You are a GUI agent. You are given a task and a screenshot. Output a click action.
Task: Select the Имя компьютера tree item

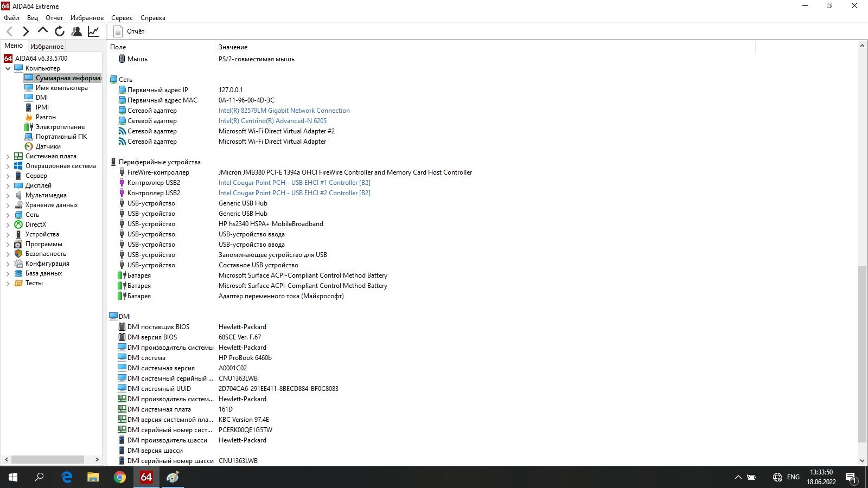61,88
